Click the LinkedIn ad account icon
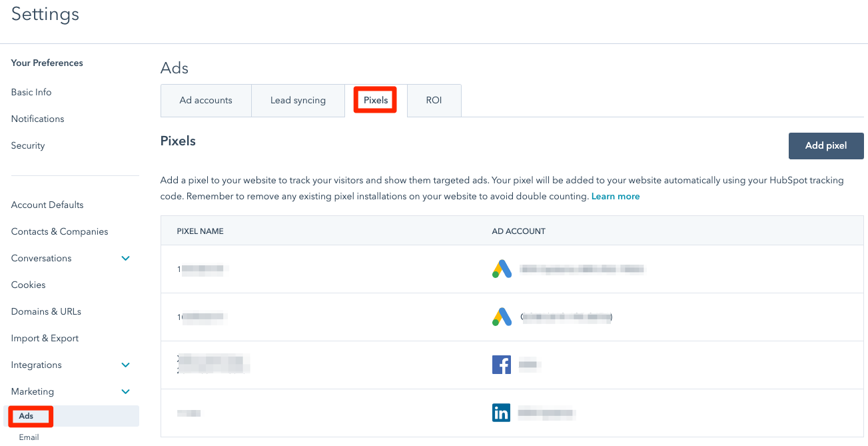The image size is (868, 446). pos(501,413)
